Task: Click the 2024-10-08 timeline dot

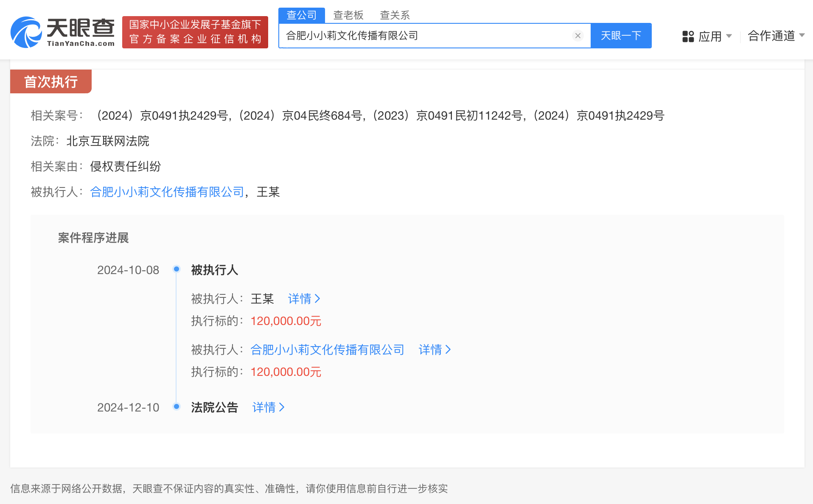Action: coord(177,269)
